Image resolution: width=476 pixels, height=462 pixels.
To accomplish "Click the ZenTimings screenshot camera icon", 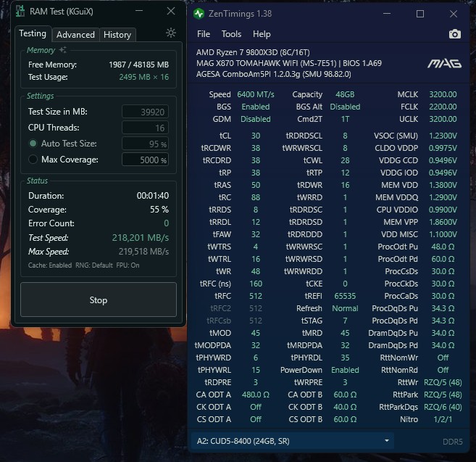I will point(454,34).
